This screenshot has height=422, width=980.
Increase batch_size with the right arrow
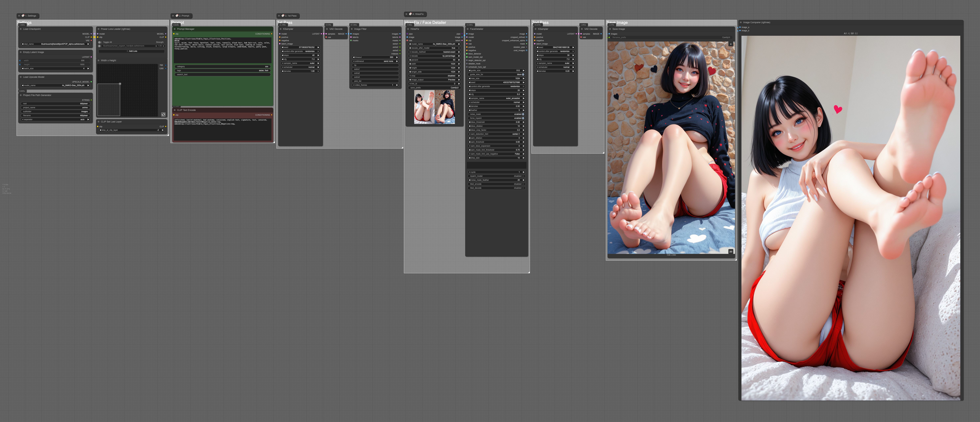point(88,69)
